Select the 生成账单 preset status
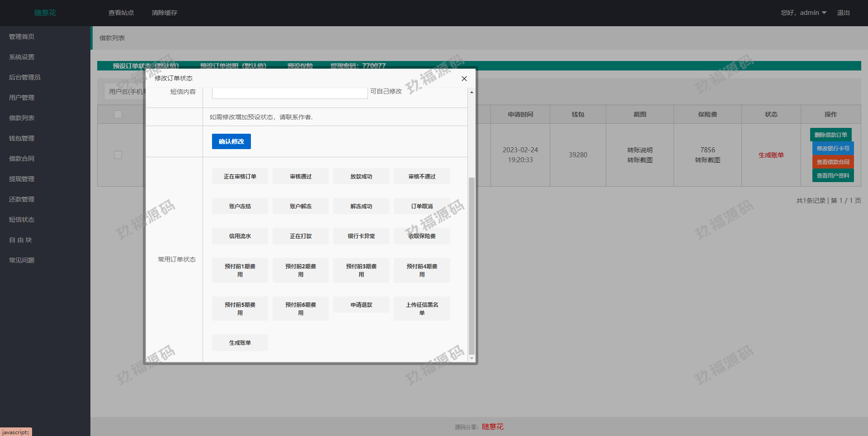Viewport: 868px width, 436px height. 240,343
